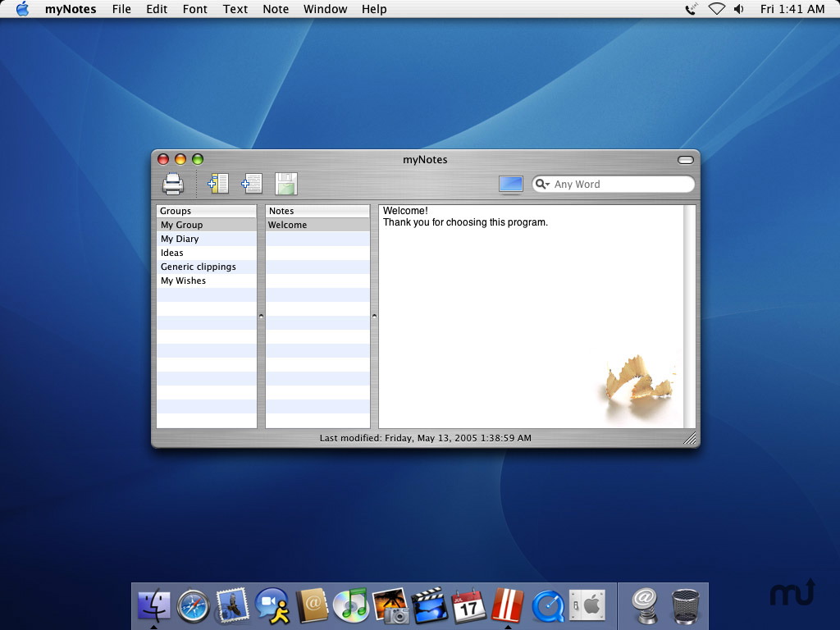Open the Note menu

click(276, 9)
